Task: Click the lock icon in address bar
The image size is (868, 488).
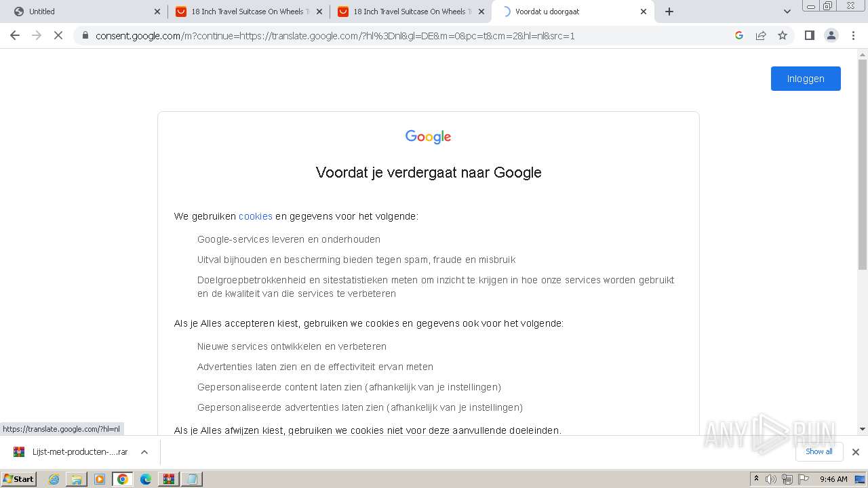Action: (x=85, y=36)
